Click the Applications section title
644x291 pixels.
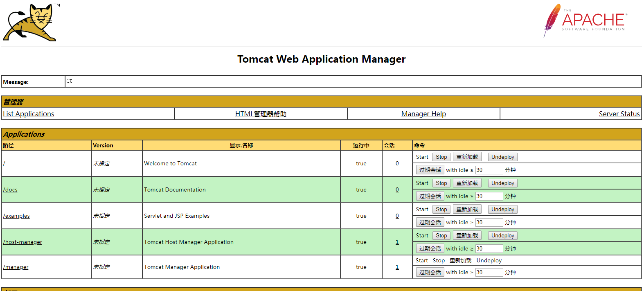pos(24,134)
